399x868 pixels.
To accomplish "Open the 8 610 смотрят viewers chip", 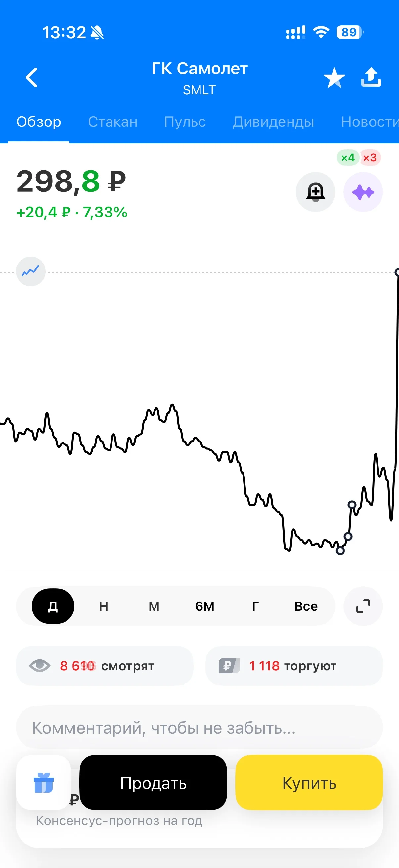I will [105, 666].
